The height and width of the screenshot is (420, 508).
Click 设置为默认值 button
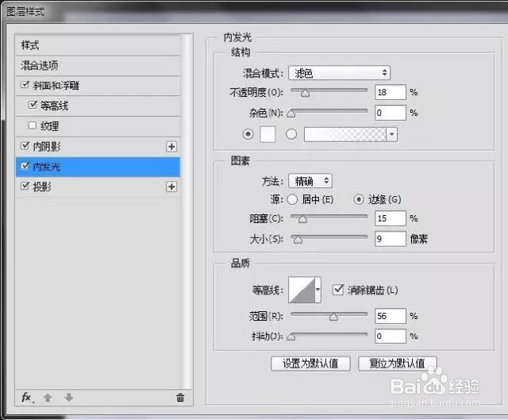310,364
